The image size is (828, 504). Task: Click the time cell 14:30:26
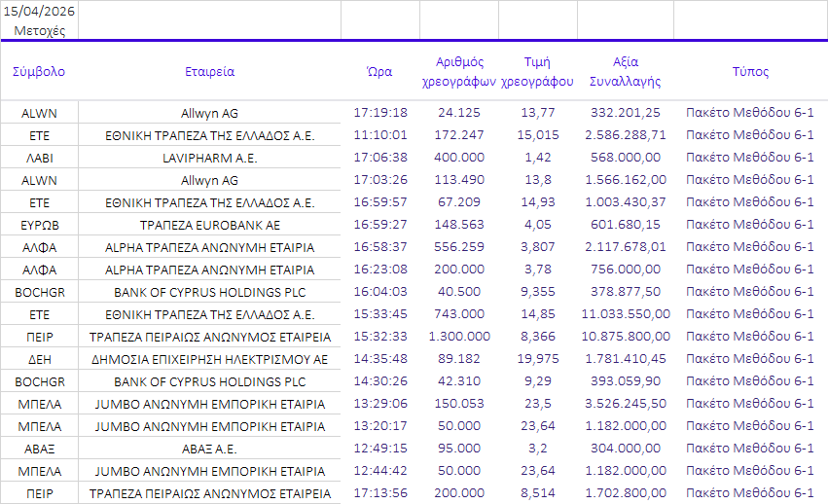pos(380,380)
